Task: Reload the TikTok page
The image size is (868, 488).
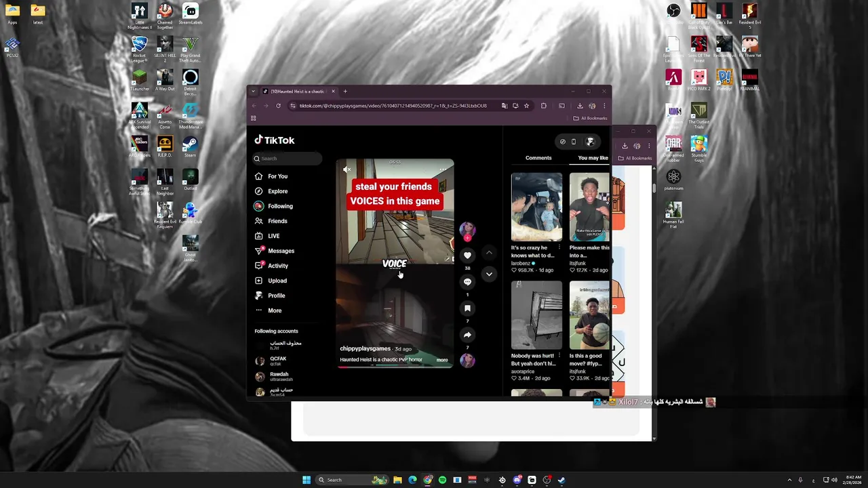Action: 278,106
